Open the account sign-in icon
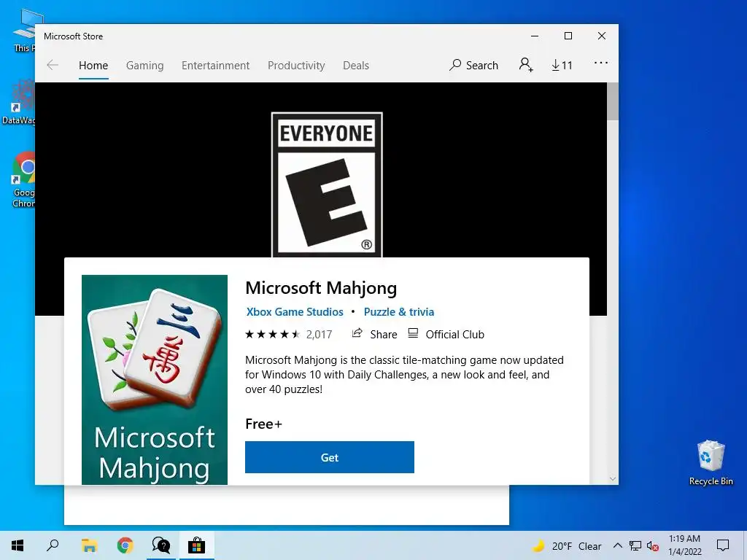Image resolution: width=747 pixels, height=560 pixels. point(525,64)
